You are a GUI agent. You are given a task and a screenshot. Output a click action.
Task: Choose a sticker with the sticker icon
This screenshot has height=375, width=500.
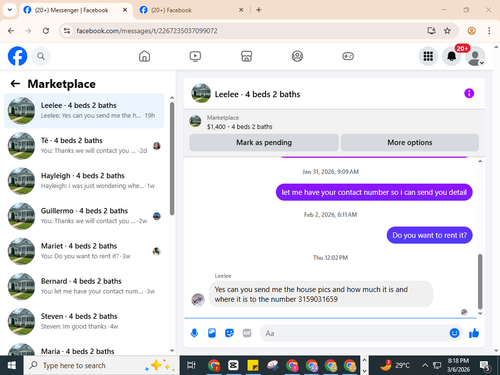point(229,333)
